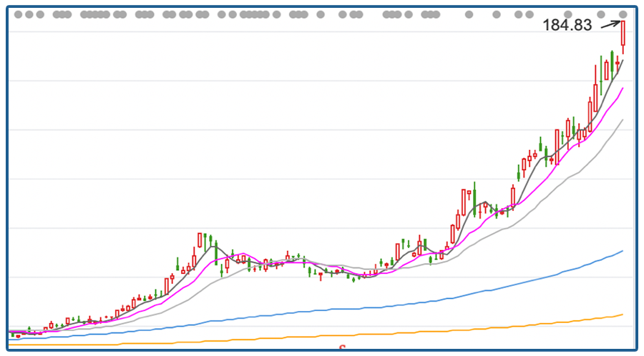Click the rightmost gray dot above last candle
The image size is (644, 356).
pyautogui.click(x=623, y=14)
